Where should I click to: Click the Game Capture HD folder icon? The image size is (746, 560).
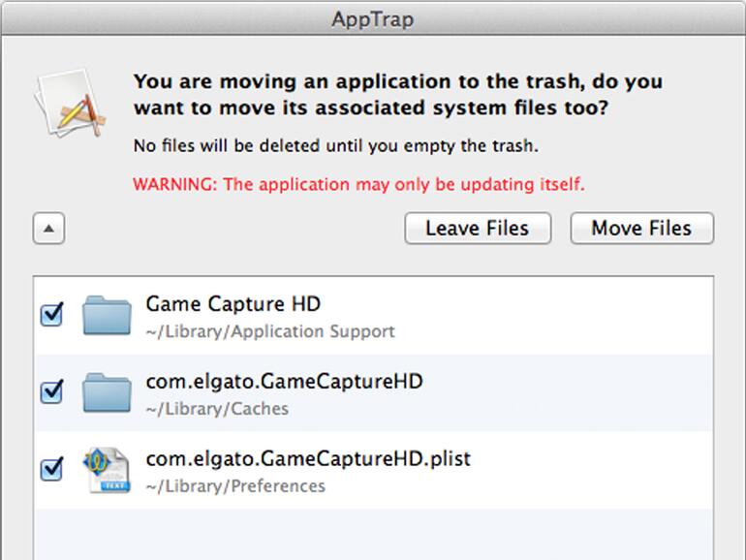(x=107, y=315)
